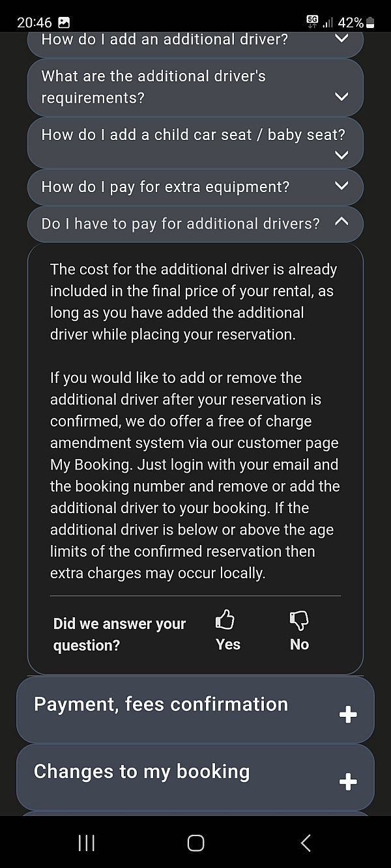Open "How do I pay for extra equipment?"
This screenshot has height=868, width=391.
point(166,188)
